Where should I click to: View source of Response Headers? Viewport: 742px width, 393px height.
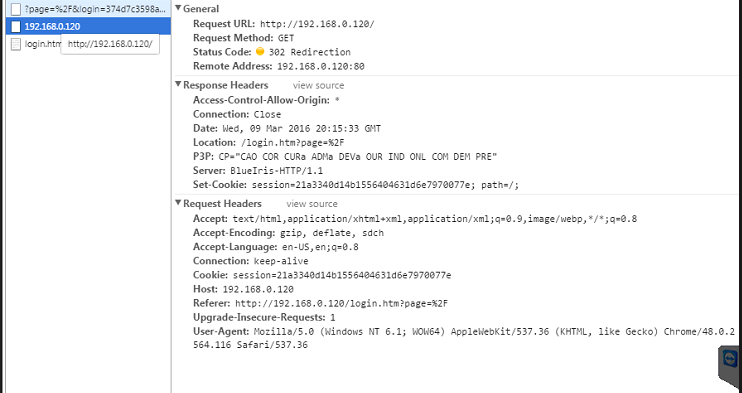click(x=318, y=85)
